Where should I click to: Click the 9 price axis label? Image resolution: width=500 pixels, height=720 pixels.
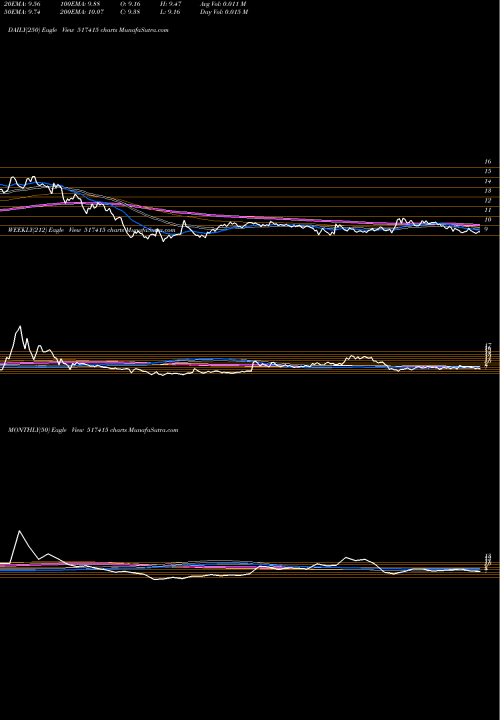pyautogui.click(x=487, y=229)
